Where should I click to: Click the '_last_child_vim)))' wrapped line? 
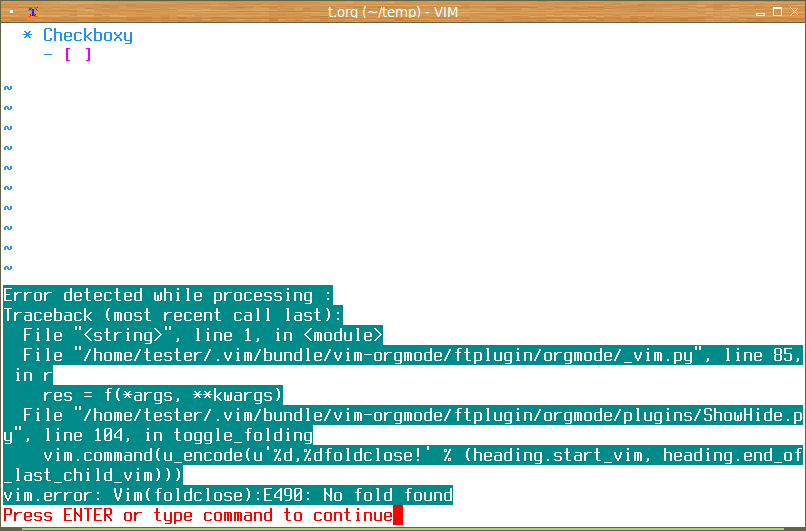(93, 475)
